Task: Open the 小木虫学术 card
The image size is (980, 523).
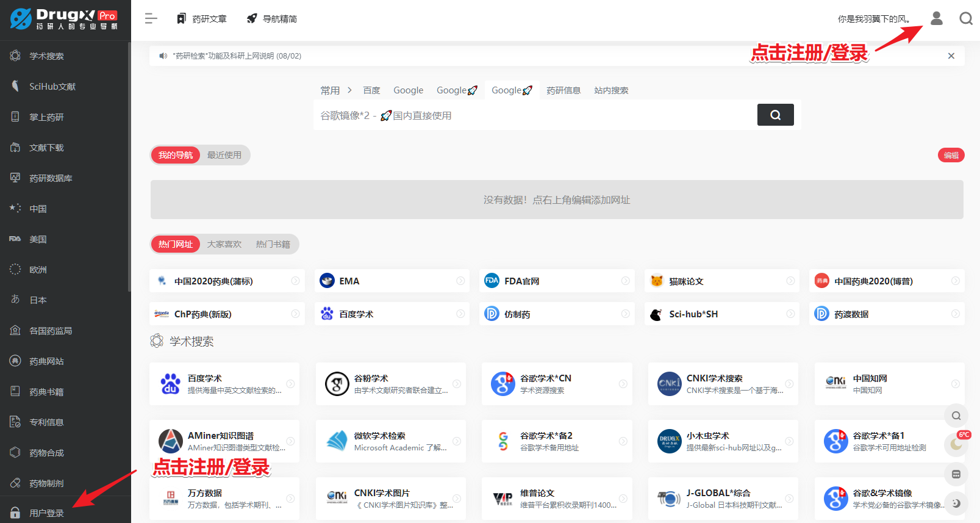Action: 723,441
